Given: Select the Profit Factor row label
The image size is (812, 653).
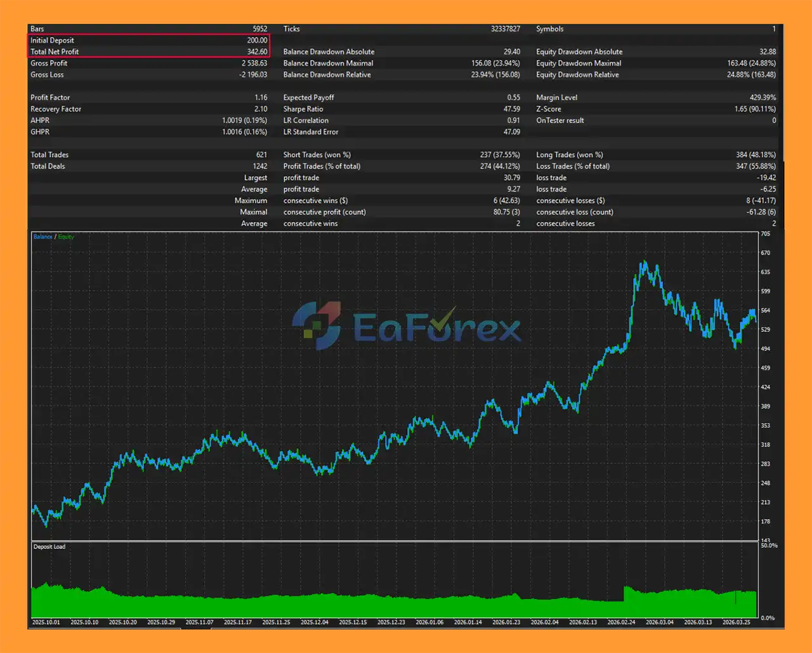Looking at the screenshot, I should click(50, 98).
